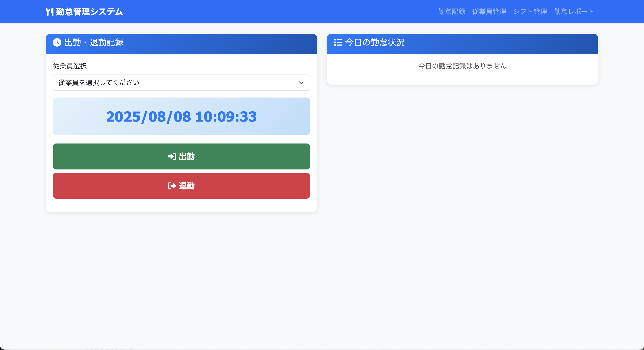This screenshot has width=644, height=350.
Task: Open 勤怠レポート in the navbar
Action: (x=574, y=11)
